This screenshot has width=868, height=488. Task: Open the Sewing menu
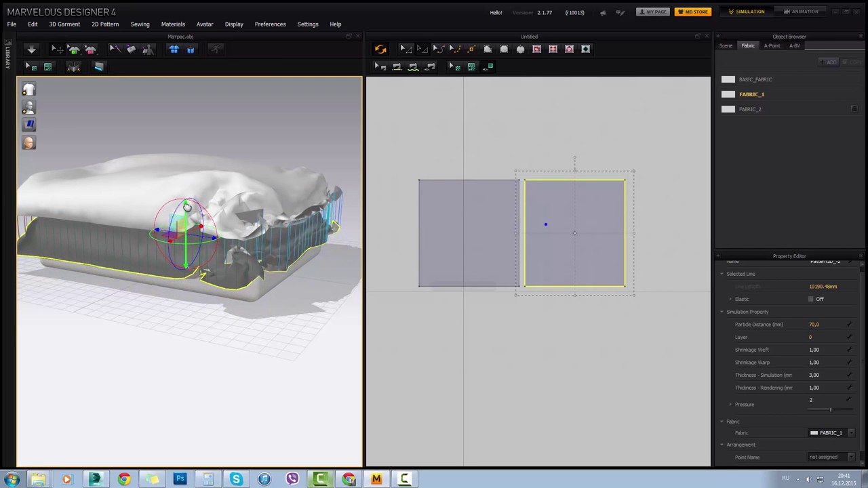pyautogui.click(x=140, y=24)
